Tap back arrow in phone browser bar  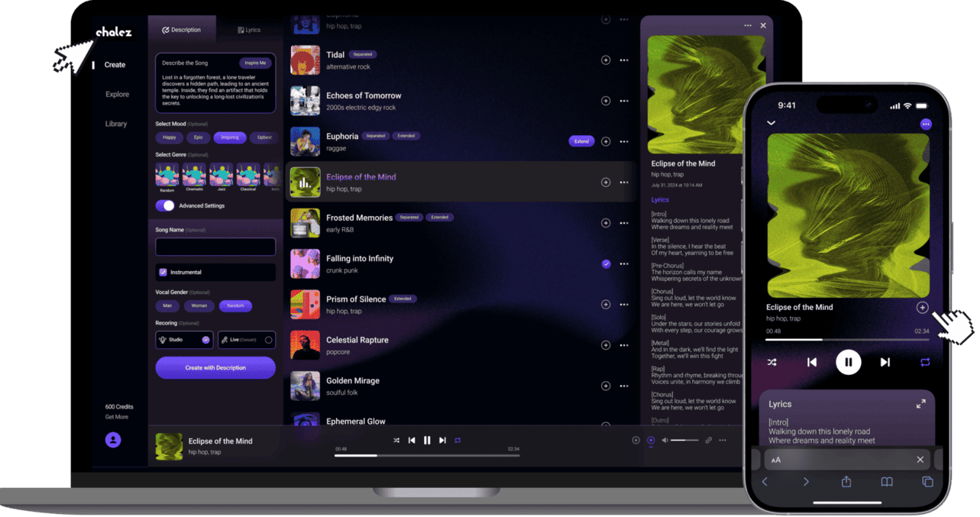click(x=765, y=482)
